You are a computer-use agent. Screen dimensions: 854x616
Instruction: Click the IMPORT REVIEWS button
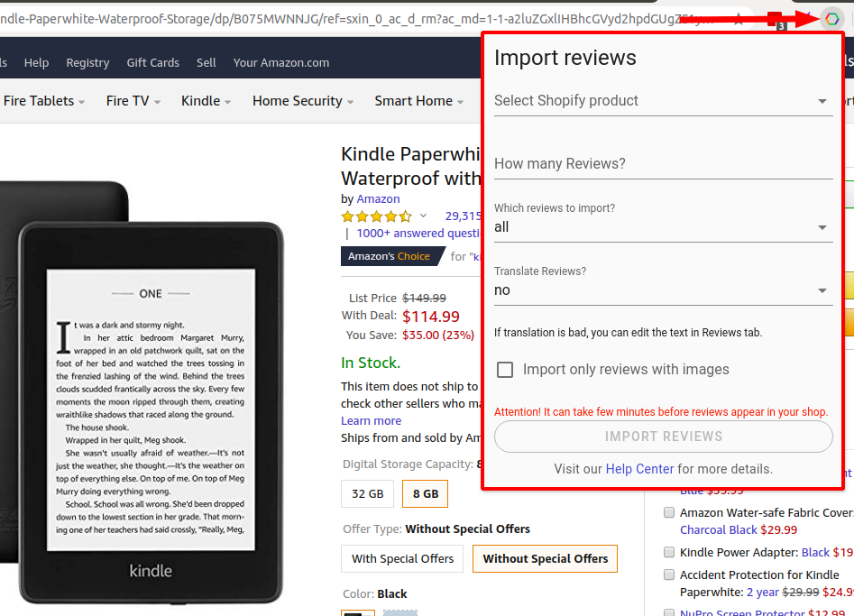pos(663,437)
